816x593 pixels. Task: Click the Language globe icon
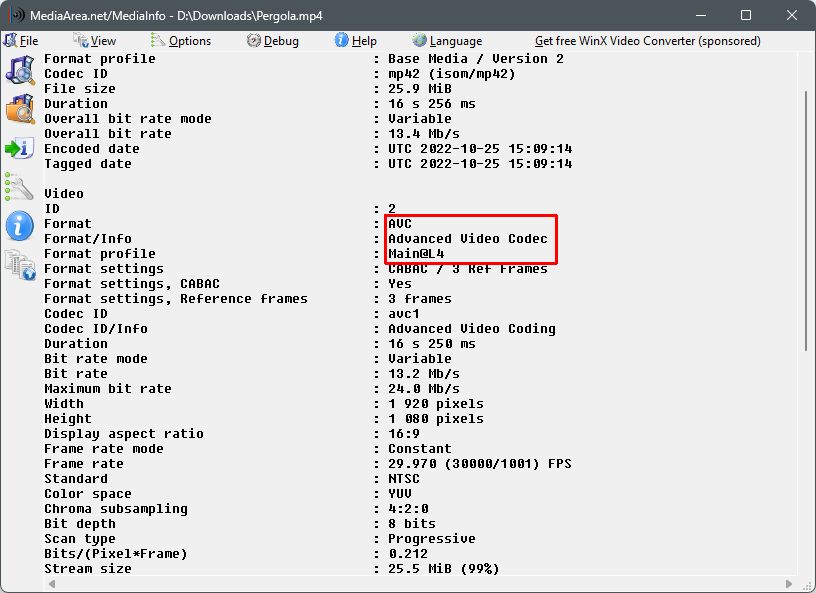(x=419, y=40)
